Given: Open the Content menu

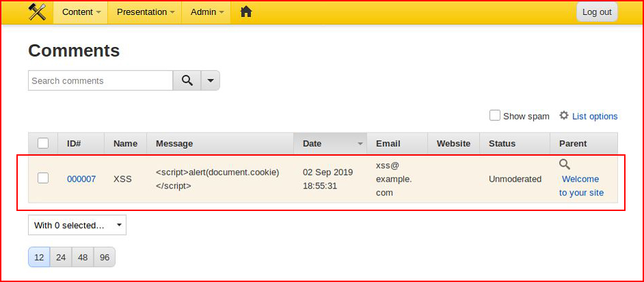Looking at the screenshot, I should [x=81, y=12].
